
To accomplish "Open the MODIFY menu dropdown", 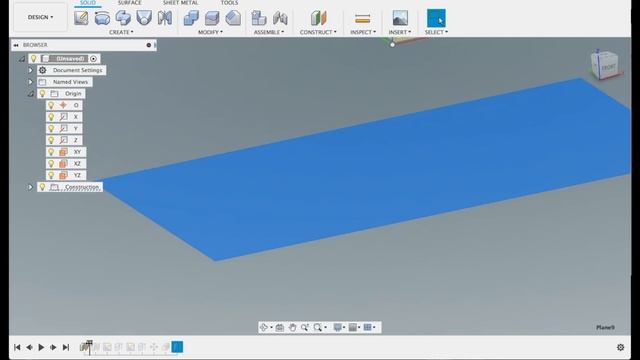I will [x=211, y=32].
